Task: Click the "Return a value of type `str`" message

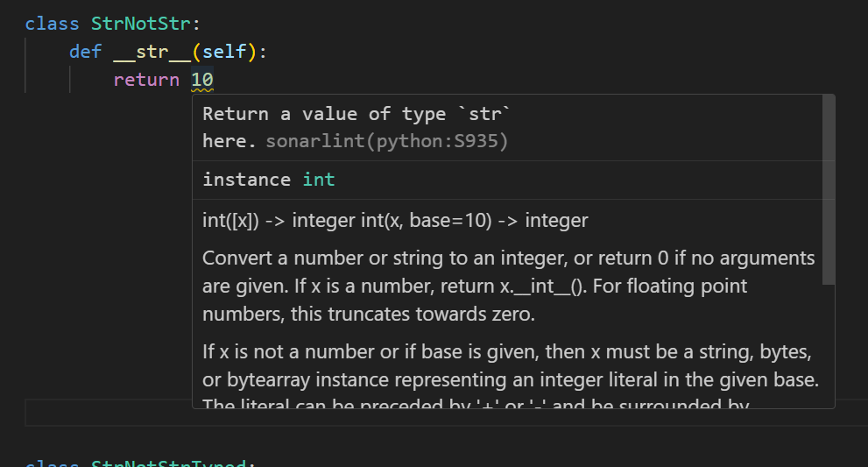Action: (x=356, y=114)
